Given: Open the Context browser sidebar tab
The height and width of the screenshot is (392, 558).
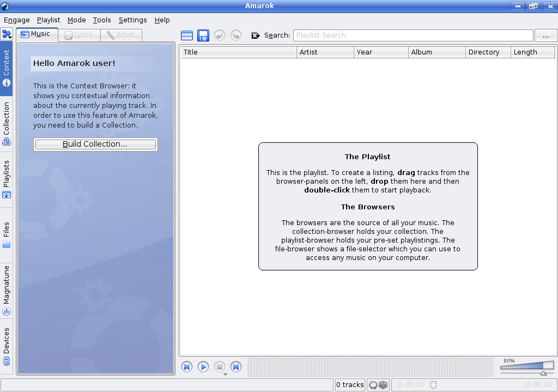Looking at the screenshot, I should click(x=7, y=68).
